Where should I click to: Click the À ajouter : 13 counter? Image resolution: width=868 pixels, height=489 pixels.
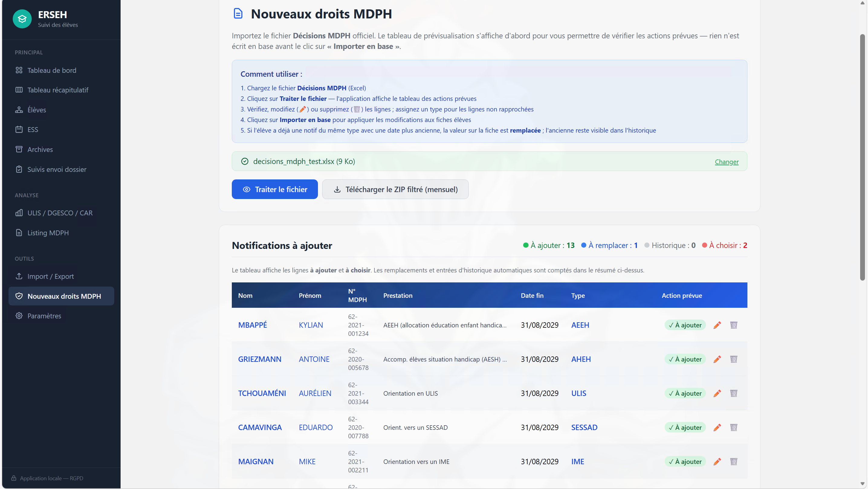[x=549, y=245]
